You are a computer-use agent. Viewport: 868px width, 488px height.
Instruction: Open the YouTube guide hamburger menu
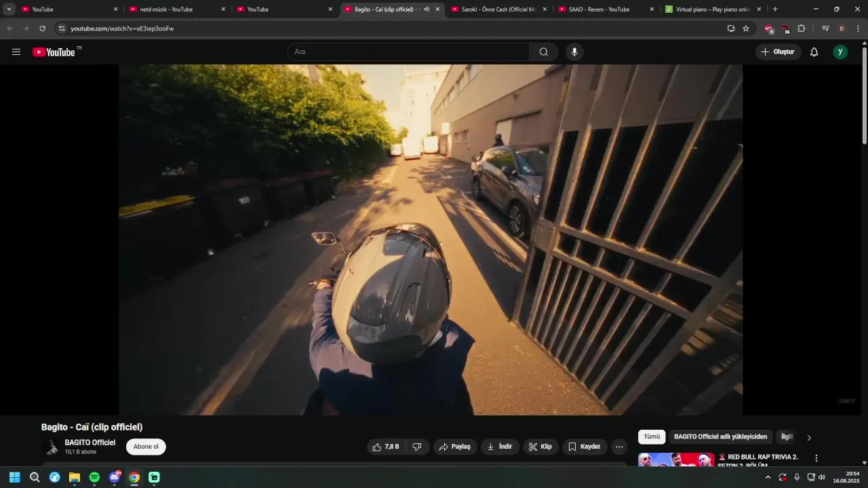[16, 52]
